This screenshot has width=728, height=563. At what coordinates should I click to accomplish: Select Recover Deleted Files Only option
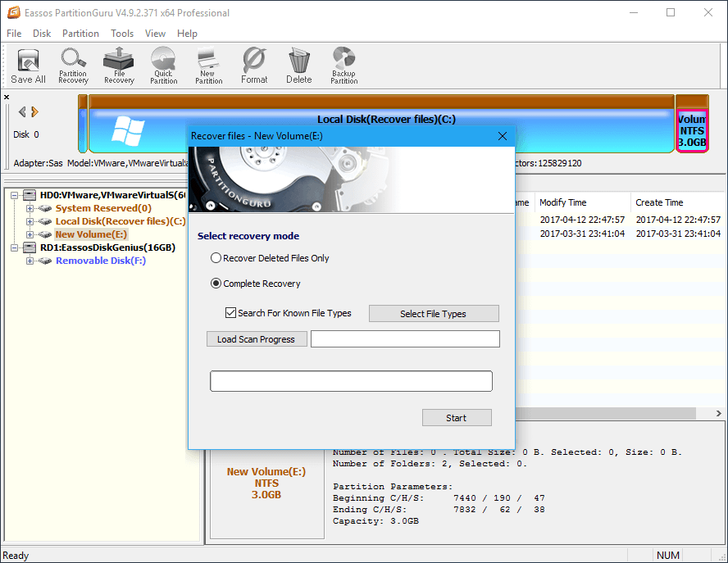[x=216, y=258]
